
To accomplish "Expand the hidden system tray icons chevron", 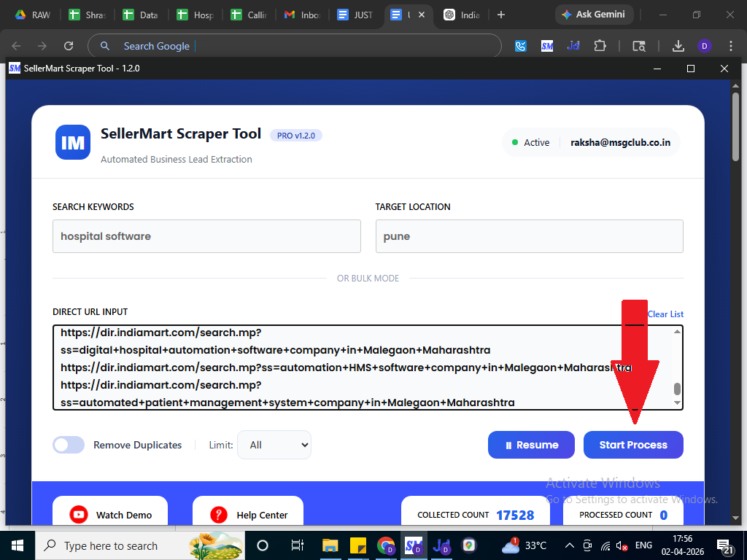I will coord(569,545).
